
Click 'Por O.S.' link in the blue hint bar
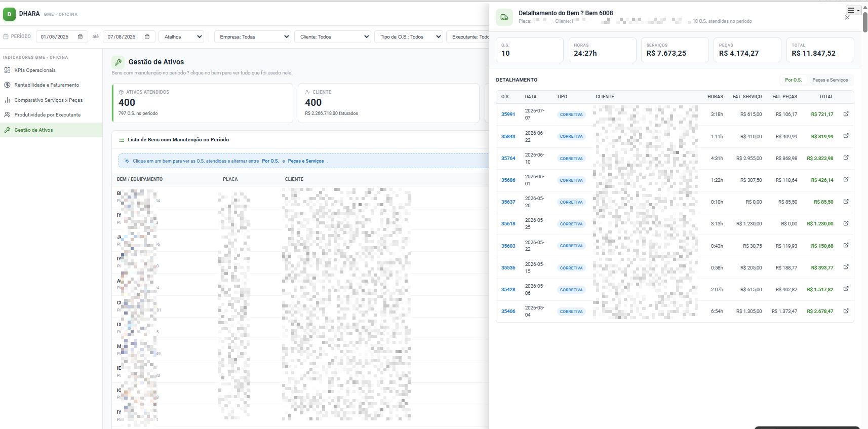tap(270, 161)
